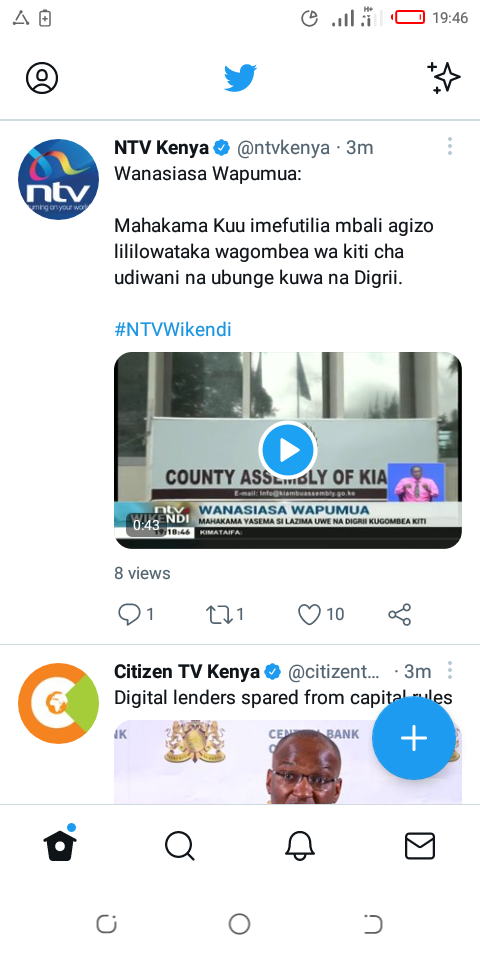Open Citizen TV Kenya profile avatar
480x960 pixels.
[x=58, y=703]
